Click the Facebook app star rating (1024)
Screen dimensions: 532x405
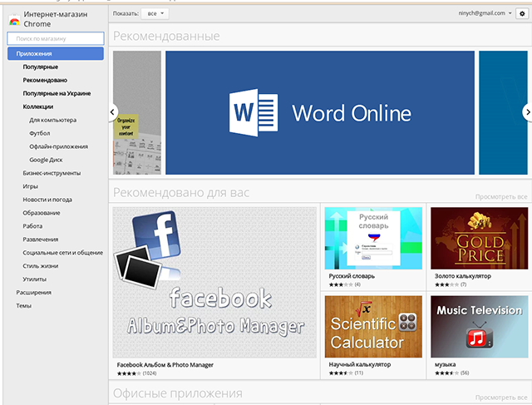[x=136, y=373]
